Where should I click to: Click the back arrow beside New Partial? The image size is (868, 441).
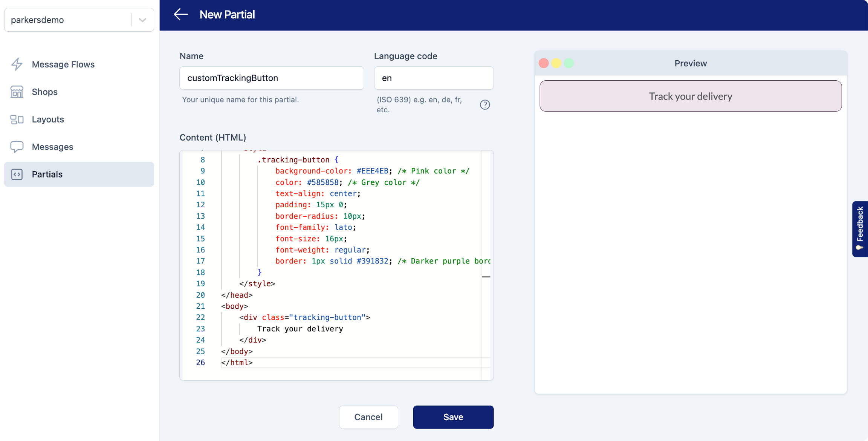point(181,14)
